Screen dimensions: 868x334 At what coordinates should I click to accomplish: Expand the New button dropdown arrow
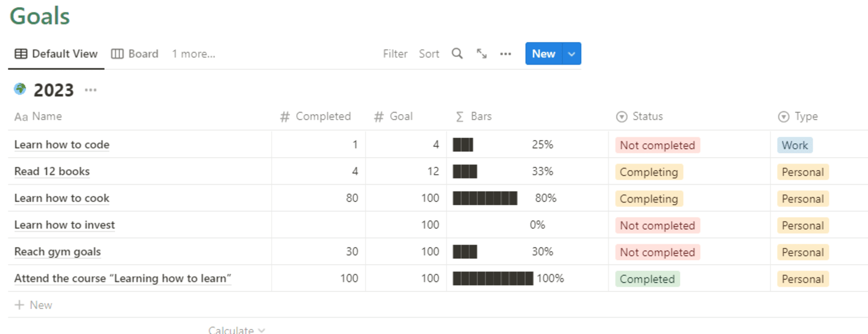point(571,54)
